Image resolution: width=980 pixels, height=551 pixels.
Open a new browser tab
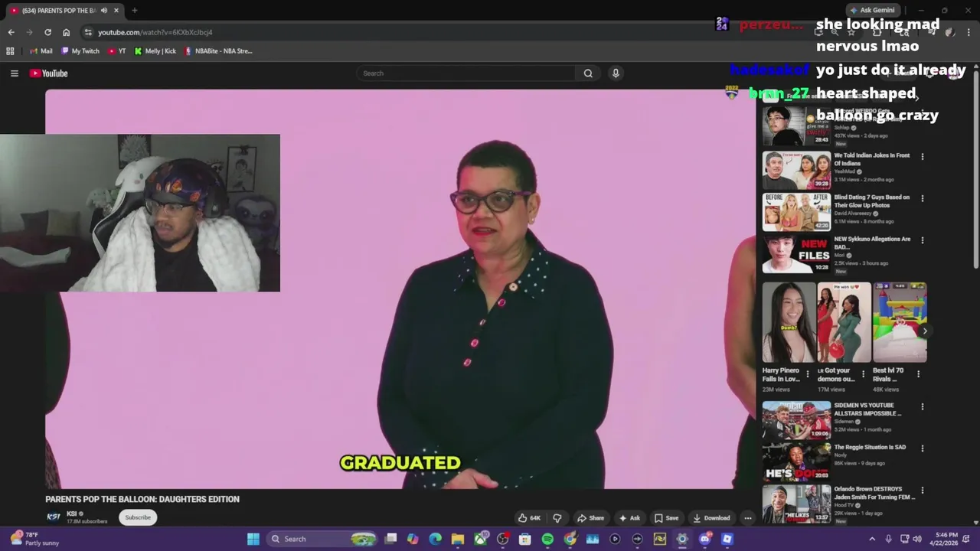pyautogui.click(x=134, y=11)
